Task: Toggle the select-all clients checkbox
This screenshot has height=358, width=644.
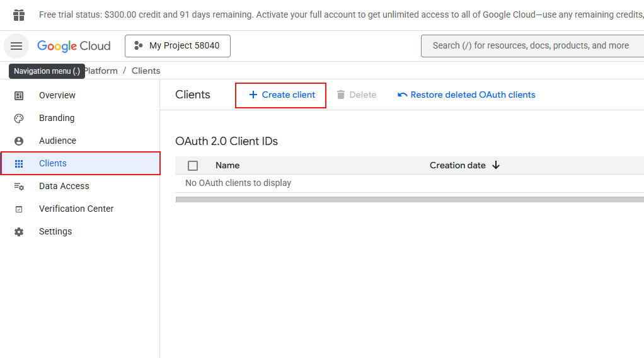Action: pos(193,166)
